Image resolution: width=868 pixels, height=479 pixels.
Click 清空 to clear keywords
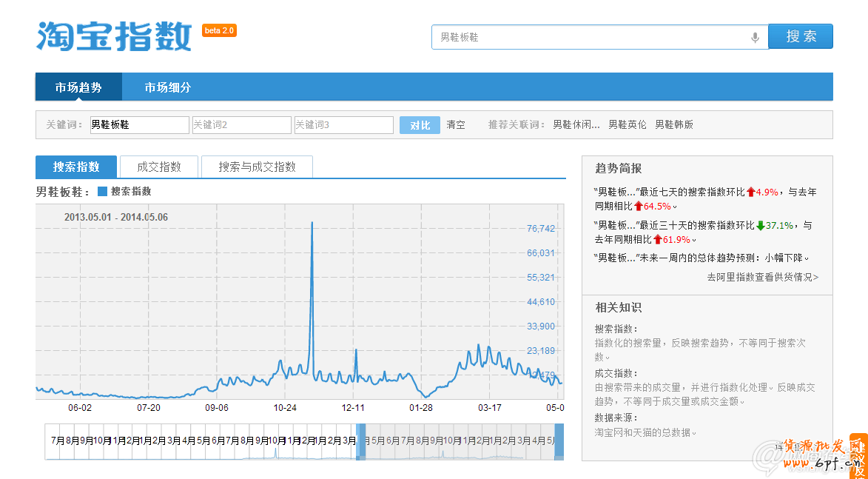click(456, 125)
